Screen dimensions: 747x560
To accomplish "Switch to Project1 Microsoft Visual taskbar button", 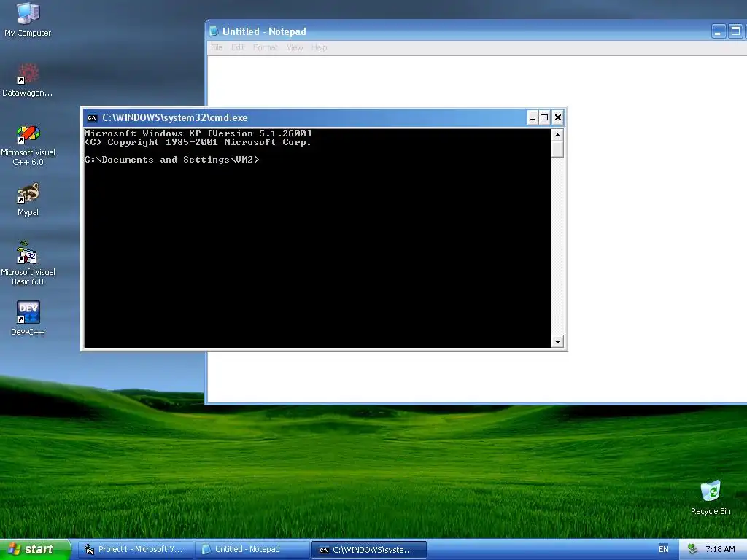I will pyautogui.click(x=134, y=549).
